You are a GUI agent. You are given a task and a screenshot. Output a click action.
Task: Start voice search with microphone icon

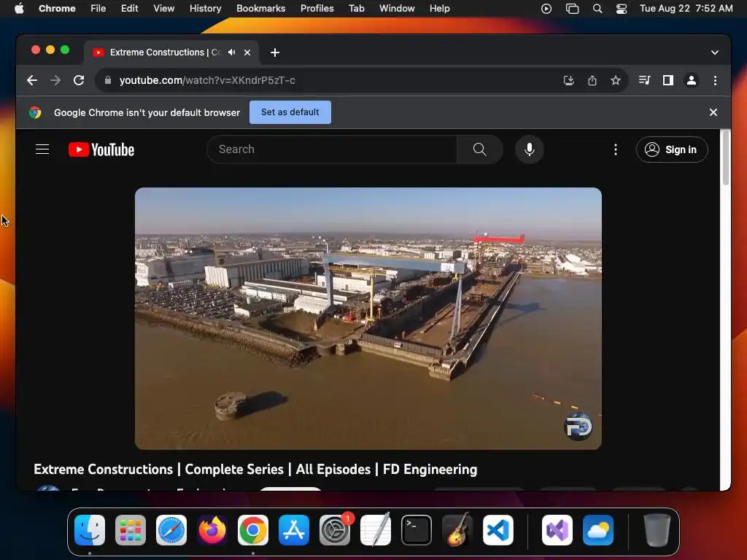(530, 149)
